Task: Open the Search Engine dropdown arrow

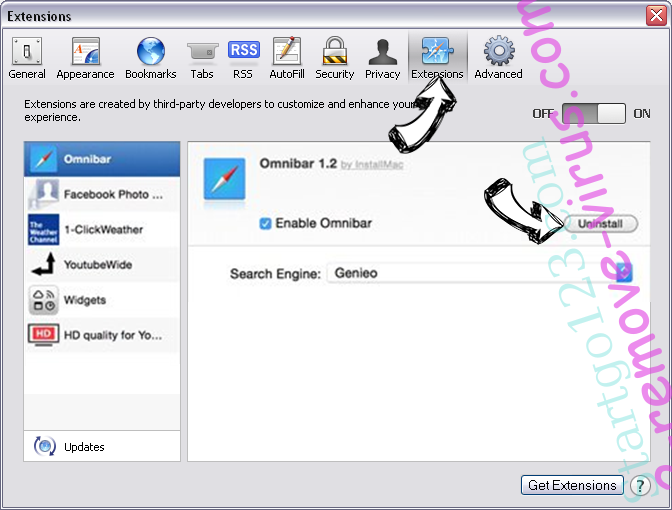Action: click(624, 273)
